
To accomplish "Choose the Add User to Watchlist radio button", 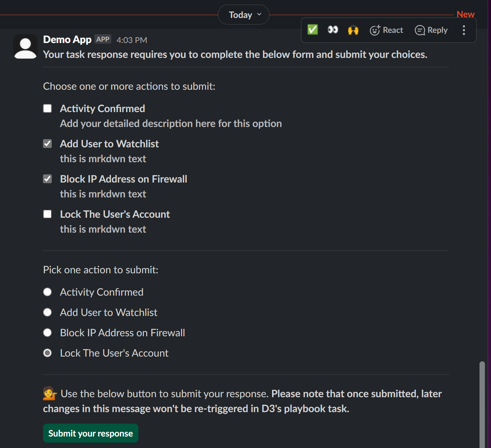I will click(x=47, y=312).
